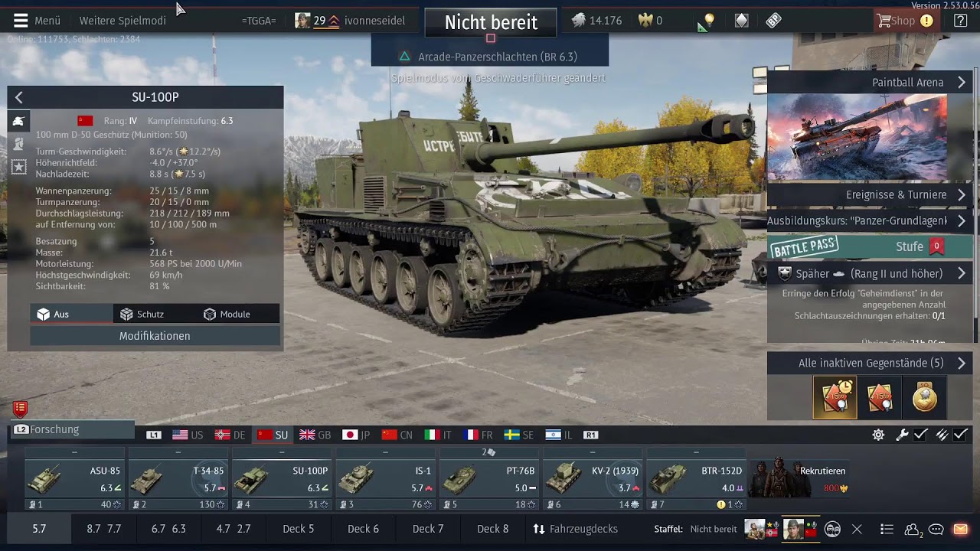The width and height of the screenshot is (980, 551).
Task: Select the crew info tab icon
Action: [x=18, y=144]
